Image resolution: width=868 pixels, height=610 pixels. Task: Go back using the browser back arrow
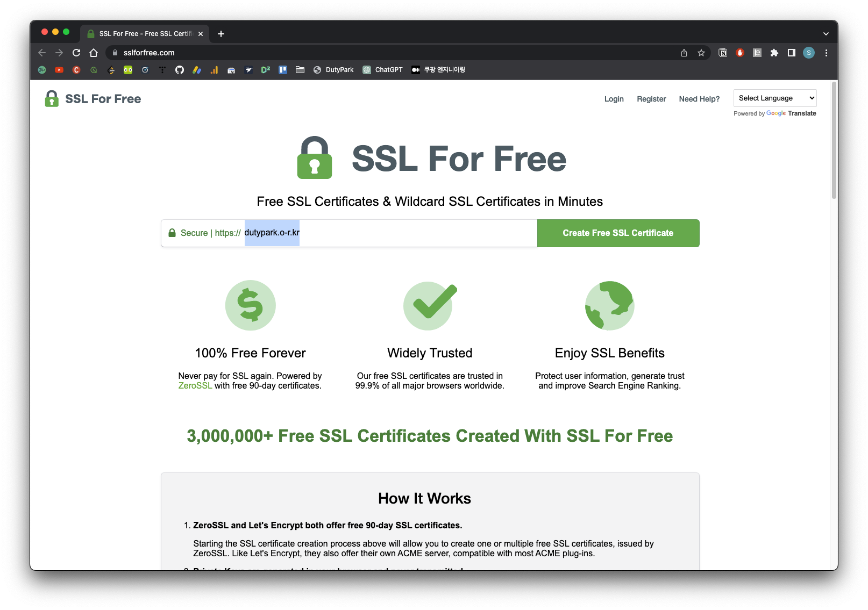click(42, 53)
